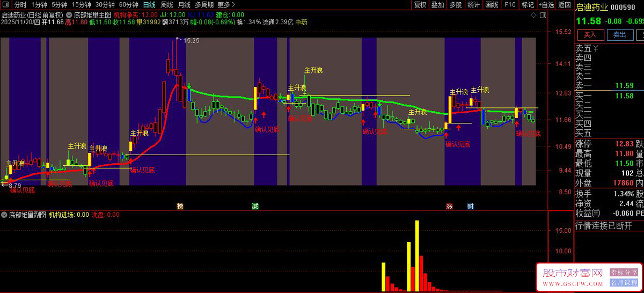Click the 净资 value 2.44

pos(626,203)
